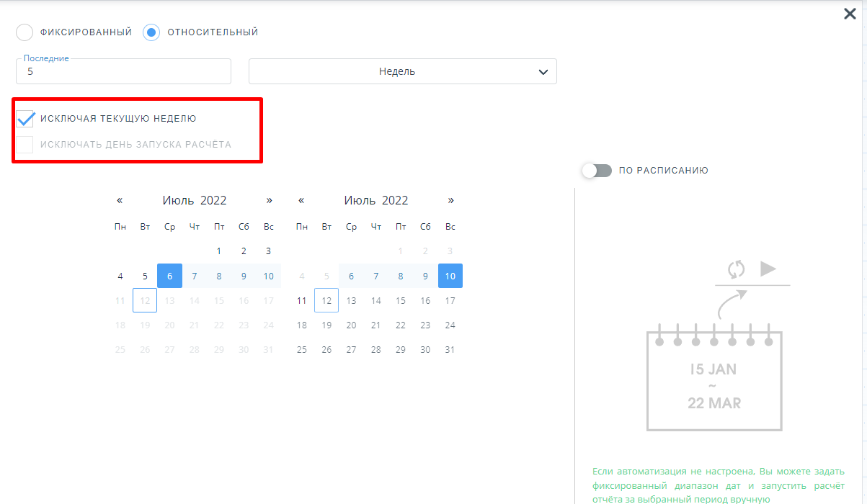Click Июль 2022 header of left calendar
The image size is (867, 504).
pyautogui.click(x=195, y=200)
